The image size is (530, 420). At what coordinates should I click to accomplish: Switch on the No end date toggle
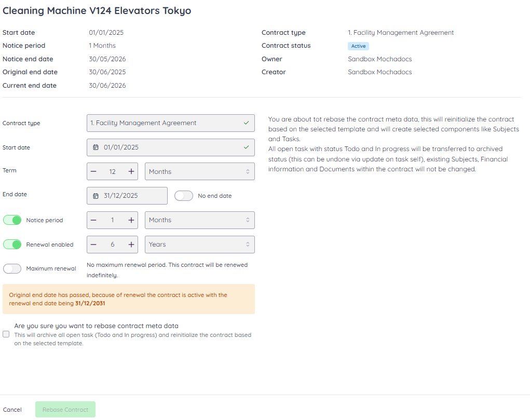184,196
